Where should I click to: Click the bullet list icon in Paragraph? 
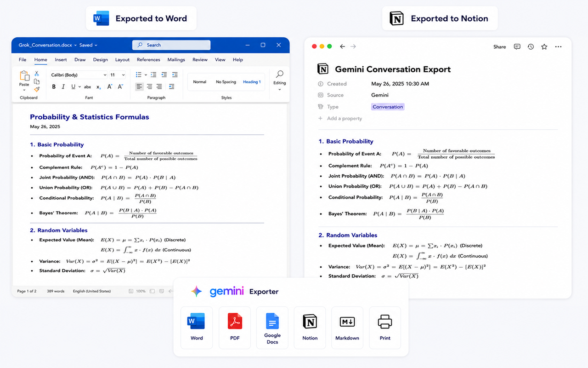pyautogui.click(x=139, y=75)
